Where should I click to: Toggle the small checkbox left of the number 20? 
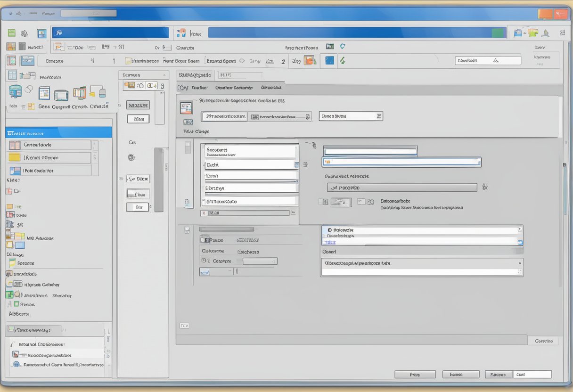(361, 202)
